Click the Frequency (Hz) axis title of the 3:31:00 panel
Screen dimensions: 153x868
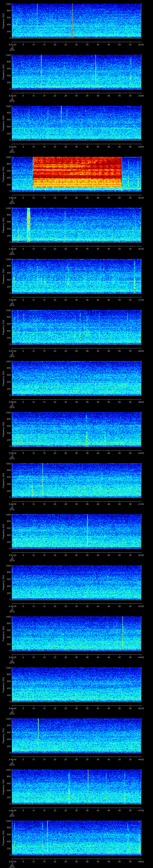[x=4, y=21]
